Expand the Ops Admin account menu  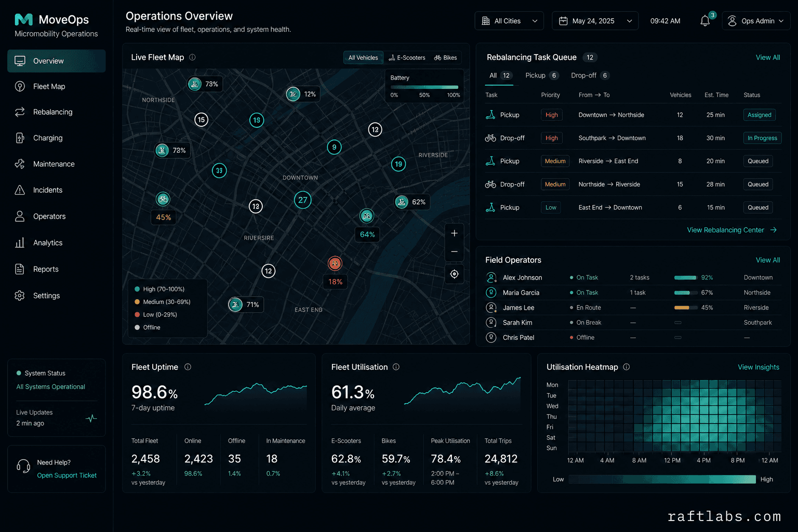click(756, 21)
